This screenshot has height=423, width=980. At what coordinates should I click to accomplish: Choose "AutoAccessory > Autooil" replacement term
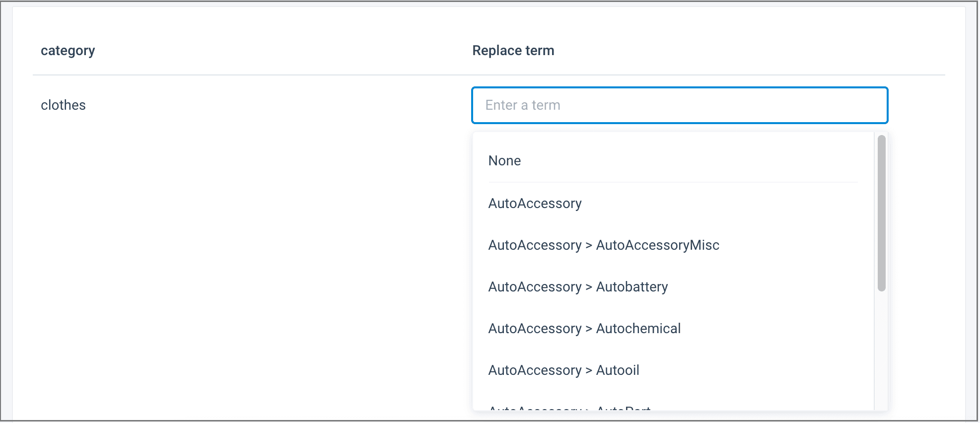coord(563,370)
